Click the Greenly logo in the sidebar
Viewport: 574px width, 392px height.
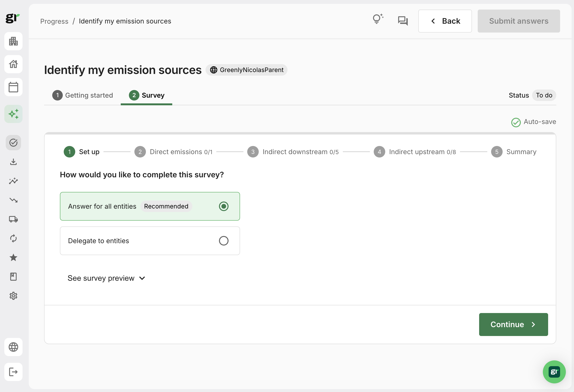[x=13, y=18]
